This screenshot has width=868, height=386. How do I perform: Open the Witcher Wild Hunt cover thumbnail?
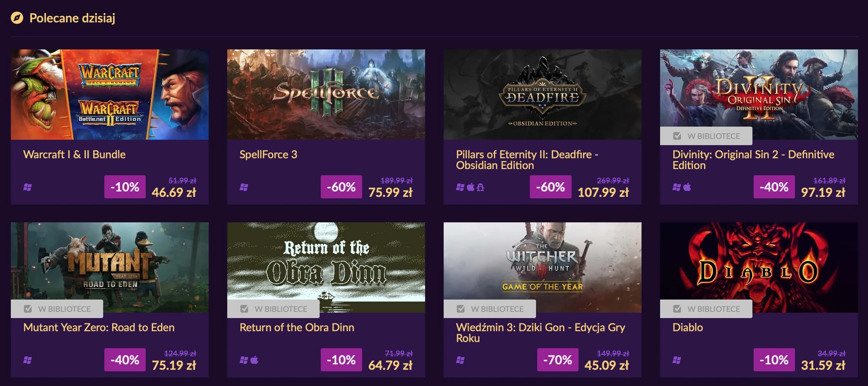(543, 267)
